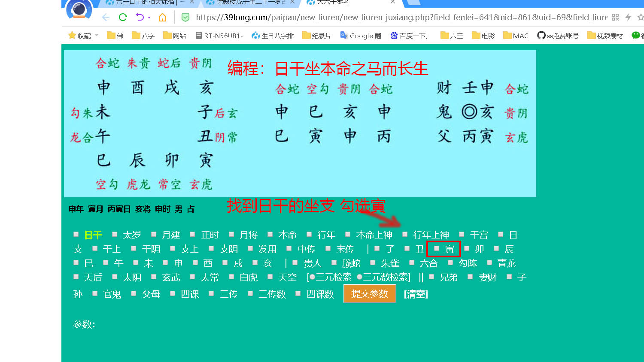Enable the 贵人 checkbox
The width and height of the screenshot is (644, 362).
(x=295, y=262)
